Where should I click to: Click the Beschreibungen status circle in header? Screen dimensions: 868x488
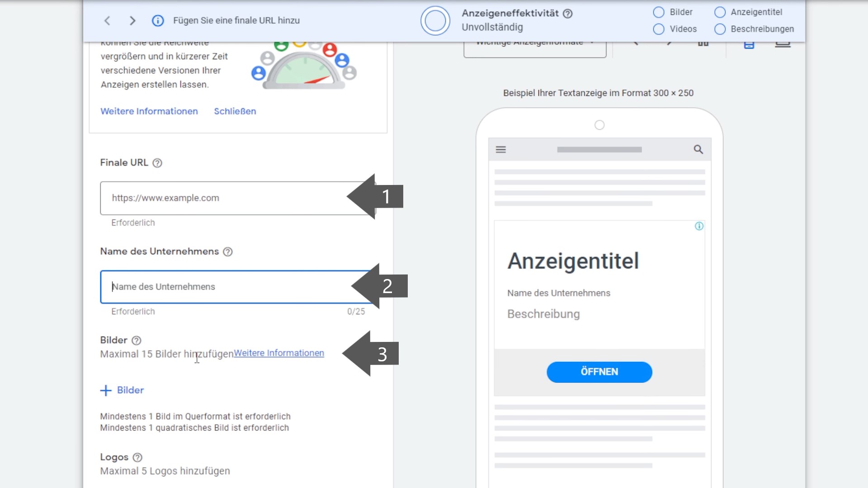720,29
